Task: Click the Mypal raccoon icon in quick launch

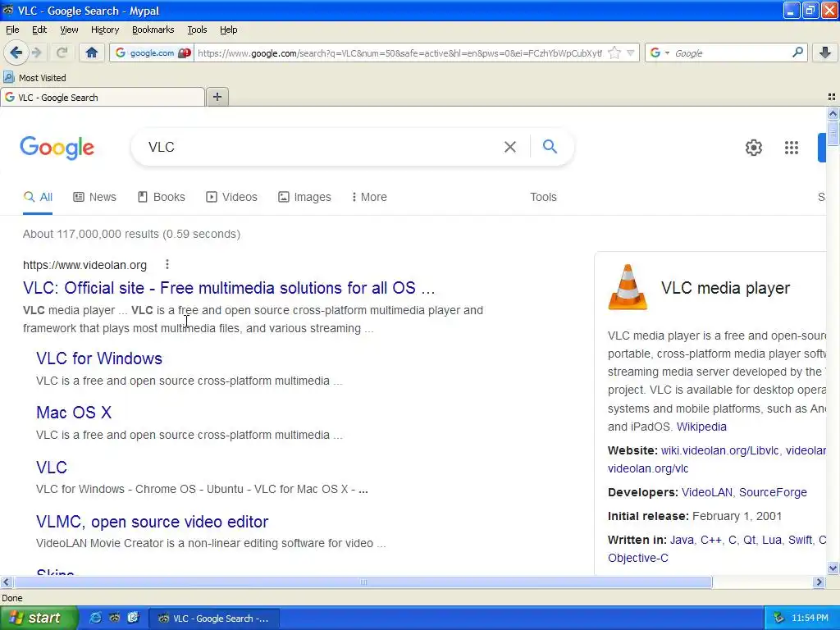Action: 114,618
